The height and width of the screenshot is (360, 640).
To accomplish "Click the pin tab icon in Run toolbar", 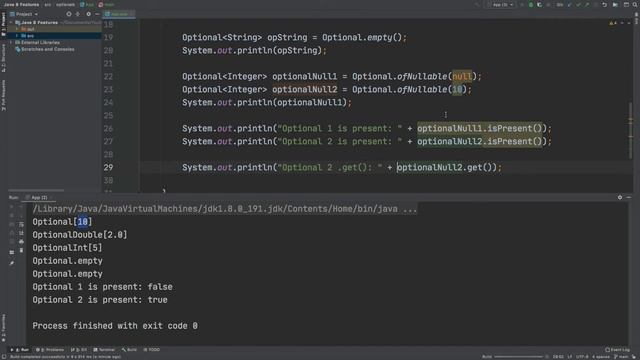I will 11,263.
